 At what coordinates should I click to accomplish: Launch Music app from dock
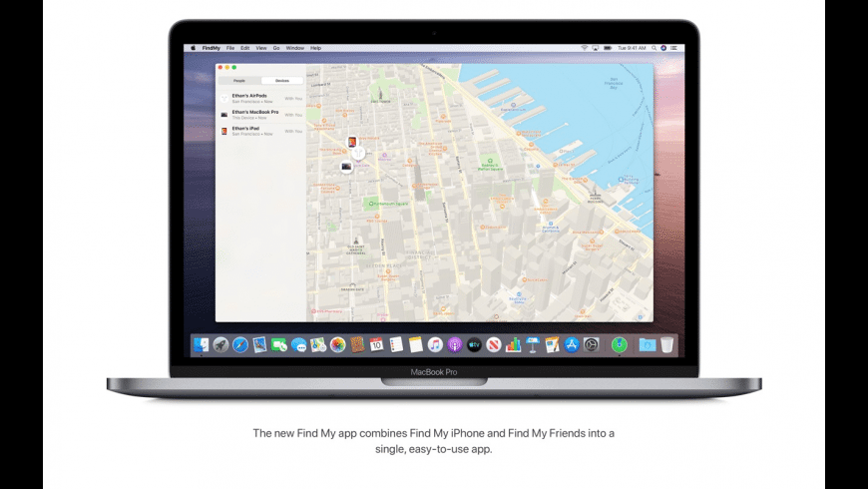click(435, 345)
